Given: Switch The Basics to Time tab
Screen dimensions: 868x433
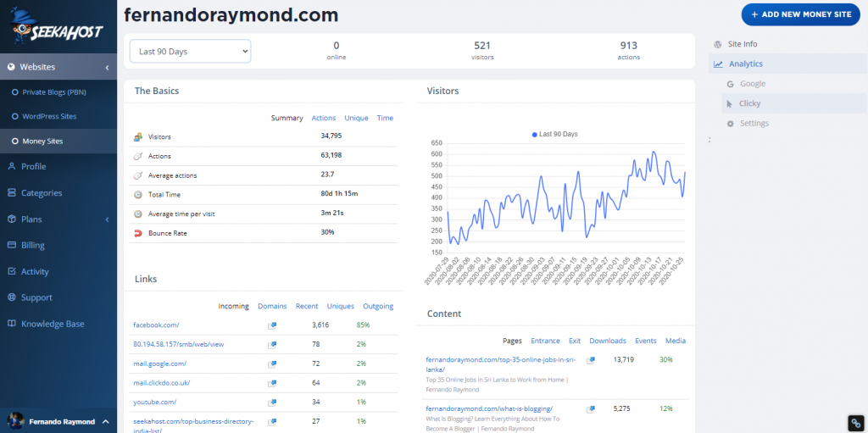Looking at the screenshot, I should point(386,118).
